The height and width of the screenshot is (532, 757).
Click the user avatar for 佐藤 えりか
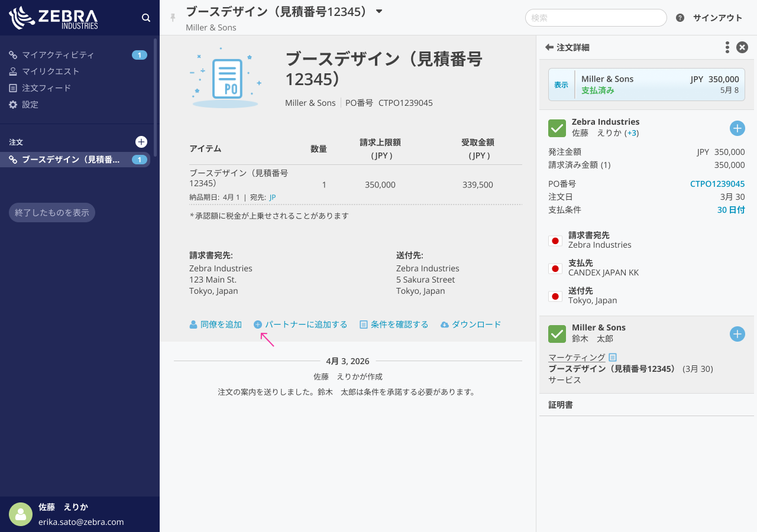click(x=21, y=514)
